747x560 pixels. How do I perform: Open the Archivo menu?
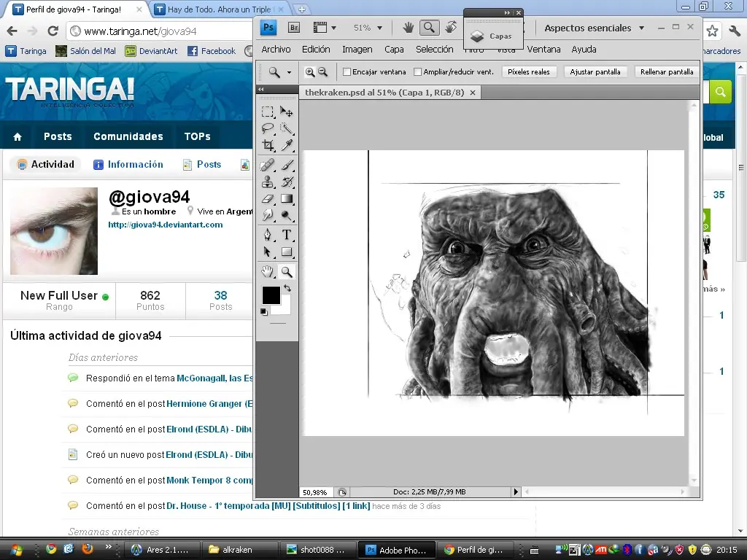[x=276, y=49]
